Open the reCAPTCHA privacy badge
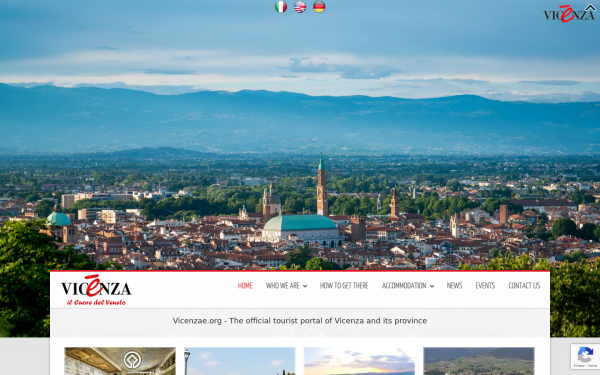 pos(585,356)
